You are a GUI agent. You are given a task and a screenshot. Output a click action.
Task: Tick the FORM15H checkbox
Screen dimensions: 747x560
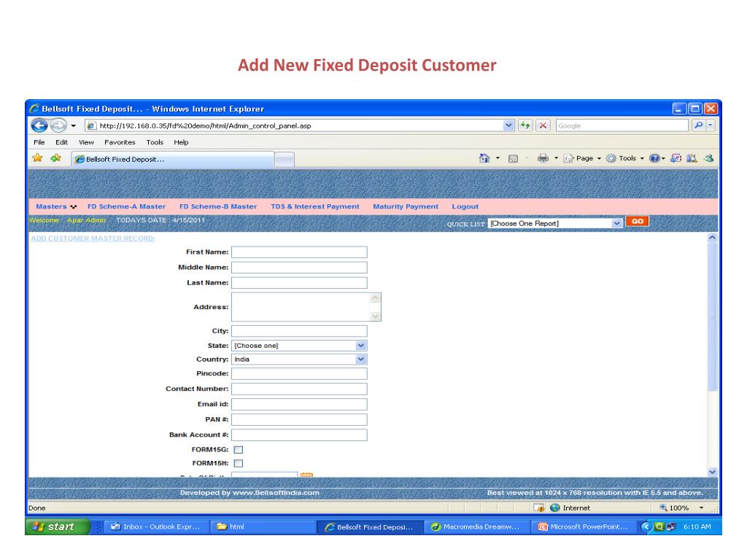239,463
